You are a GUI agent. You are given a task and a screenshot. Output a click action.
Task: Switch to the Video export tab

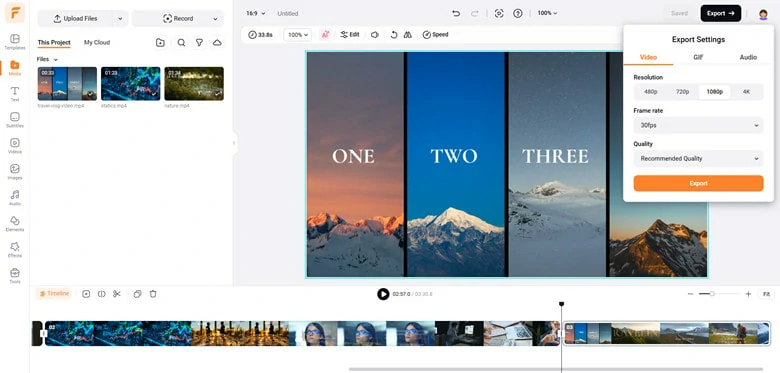tap(648, 57)
